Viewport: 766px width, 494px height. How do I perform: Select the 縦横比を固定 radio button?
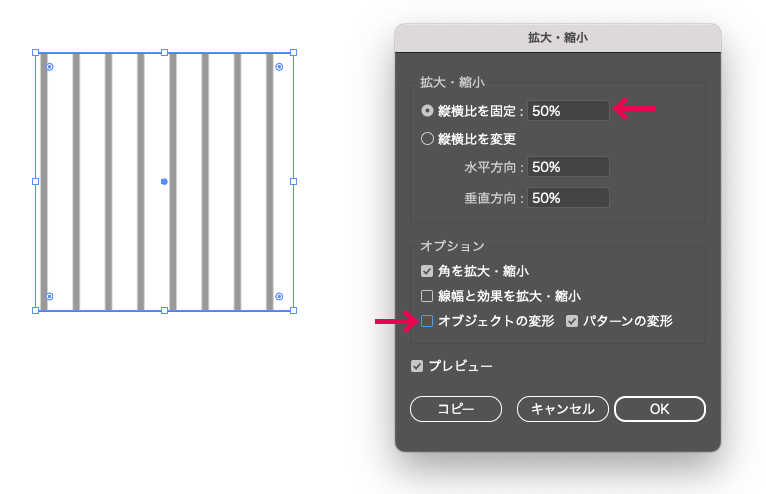point(427,111)
